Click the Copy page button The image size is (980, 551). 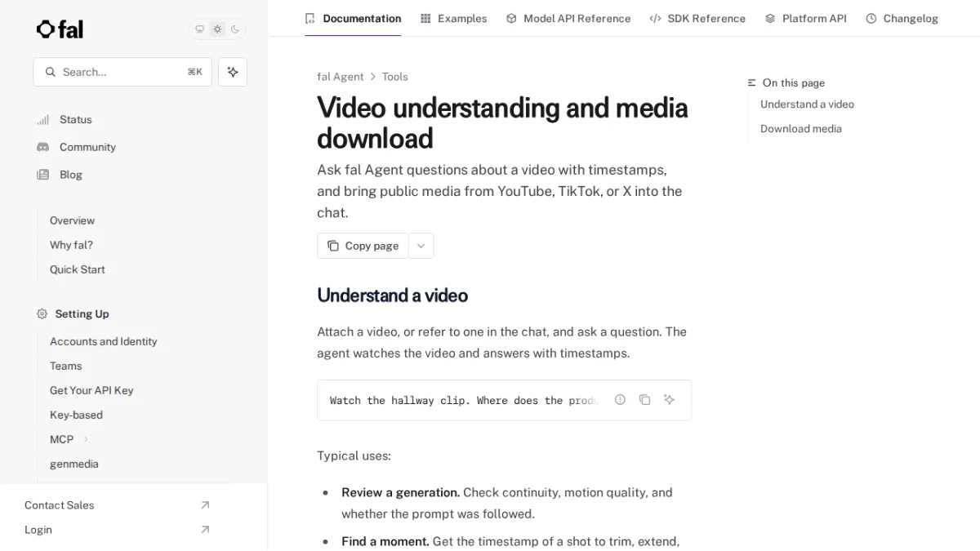click(363, 246)
